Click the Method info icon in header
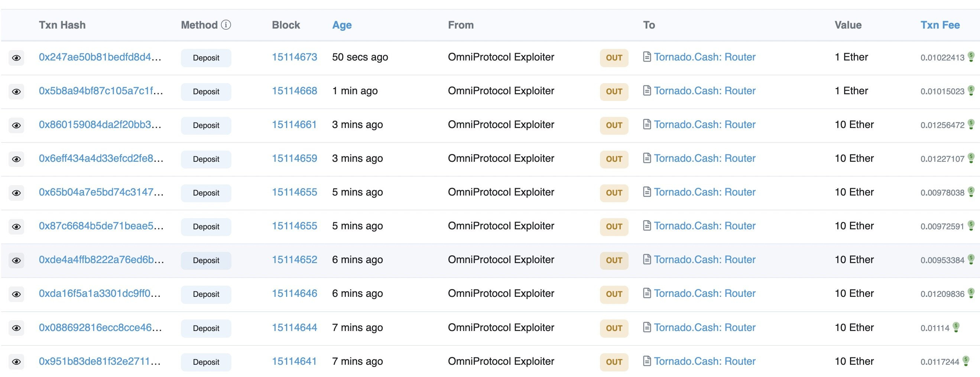Screen dimensions: 980x377 (226, 25)
